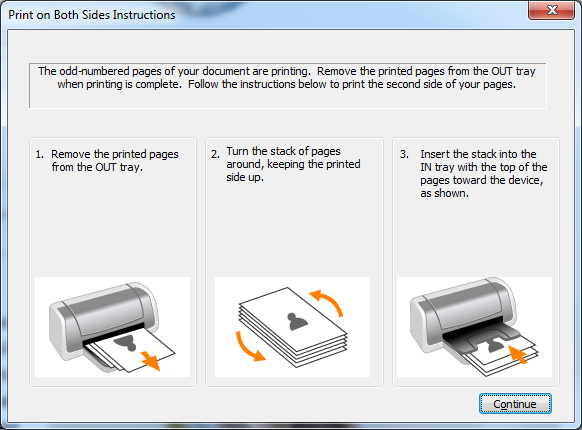Click the person silhouette on the page stack

[298, 322]
